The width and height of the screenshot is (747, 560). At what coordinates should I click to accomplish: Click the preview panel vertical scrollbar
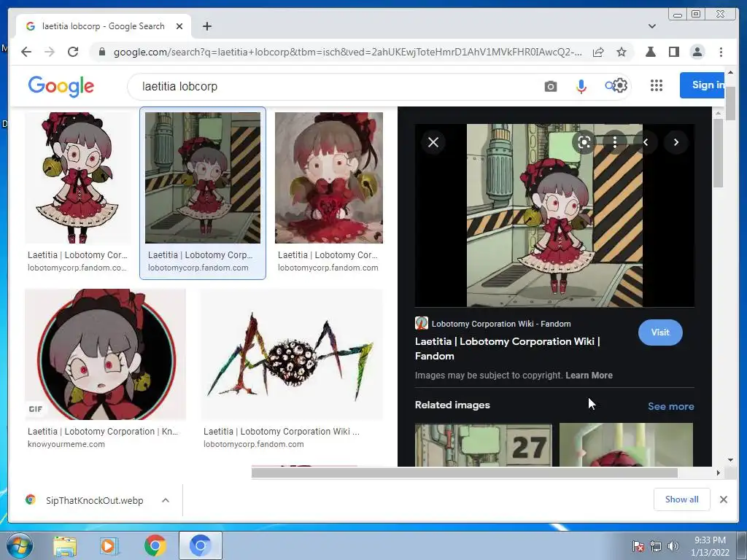point(719,152)
